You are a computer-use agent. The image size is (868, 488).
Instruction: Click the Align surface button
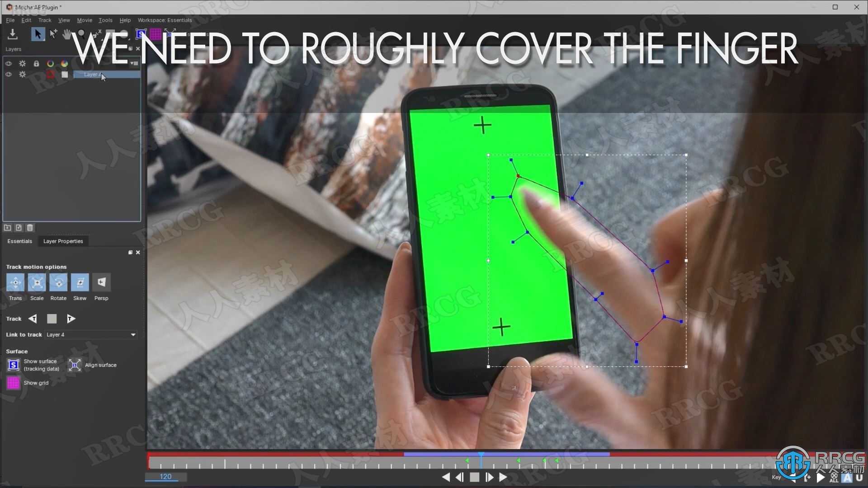pyautogui.click(x=75, y=365)
